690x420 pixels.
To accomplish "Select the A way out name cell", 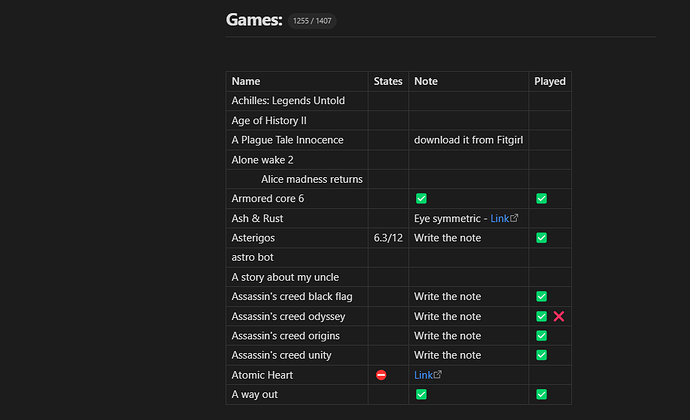I will (297, 394).
